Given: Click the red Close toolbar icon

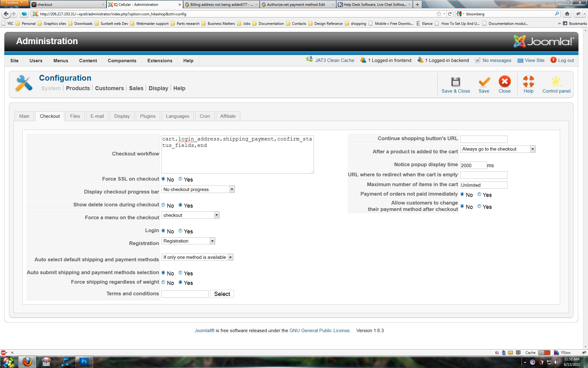Looking at the screenshot, I should point(504,82).
